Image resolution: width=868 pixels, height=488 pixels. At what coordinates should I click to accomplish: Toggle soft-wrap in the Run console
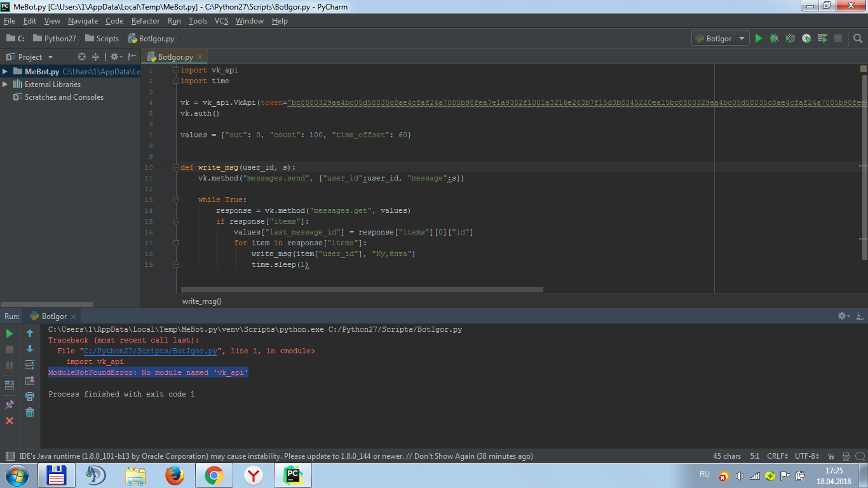pos(29,365)
